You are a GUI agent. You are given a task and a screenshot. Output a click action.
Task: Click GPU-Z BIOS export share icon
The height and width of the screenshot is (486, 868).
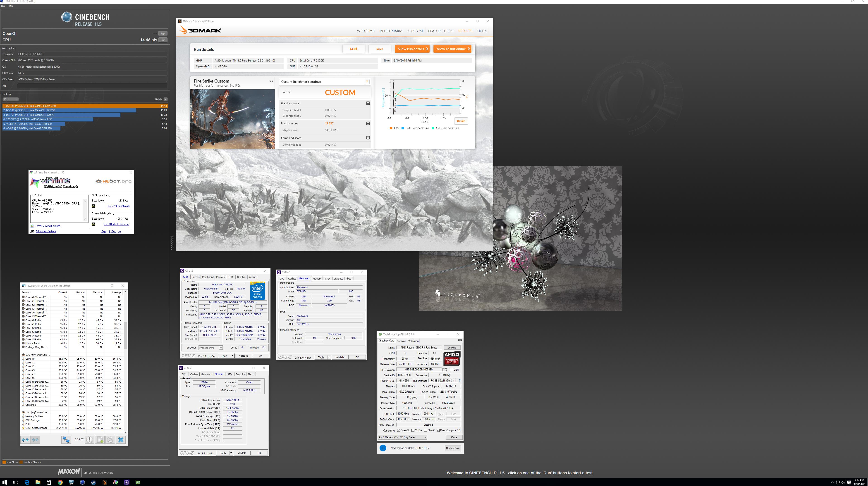pos(445,370)
